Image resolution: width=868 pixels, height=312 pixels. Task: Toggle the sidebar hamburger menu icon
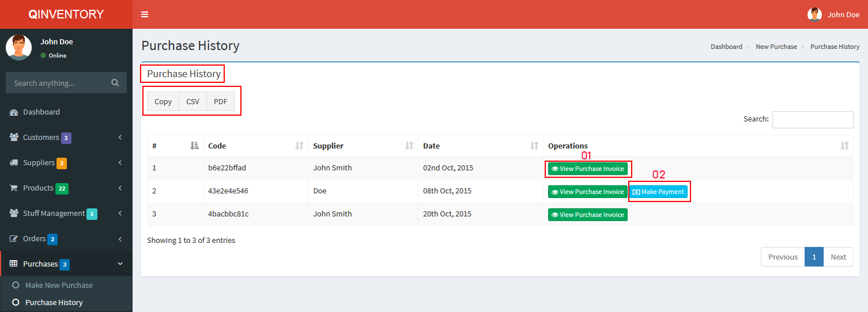[145, 14]
